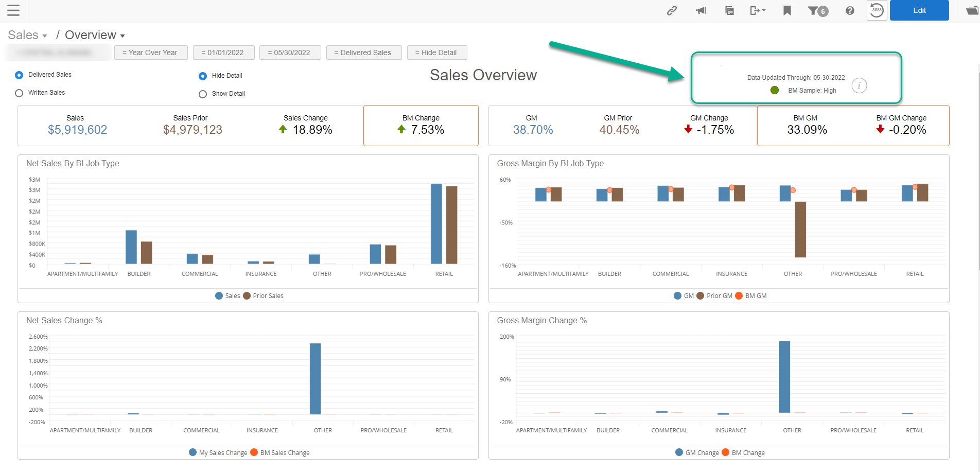This screenshot has height=472, width=980.
Task: Click the OTHER bar in Net Sales Change chart
Action: 315,378
